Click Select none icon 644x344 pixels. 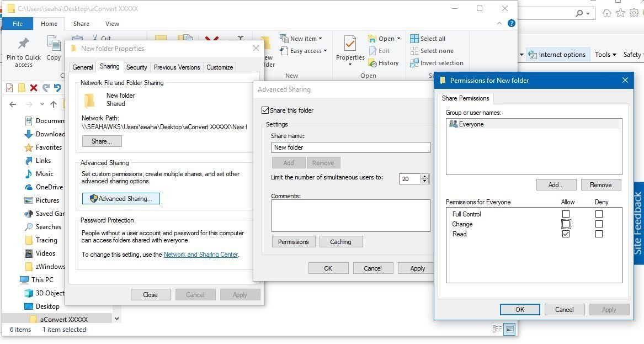tap(414, 51)
